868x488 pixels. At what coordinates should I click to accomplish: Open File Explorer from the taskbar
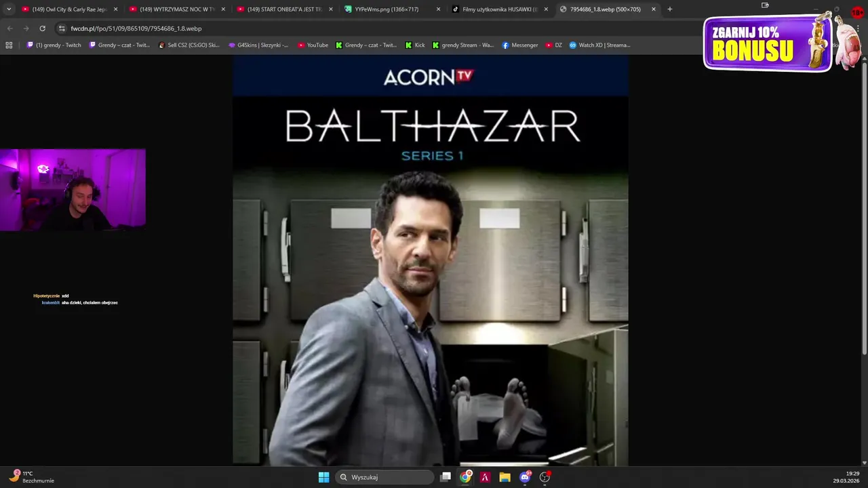(x=505, y=477)
